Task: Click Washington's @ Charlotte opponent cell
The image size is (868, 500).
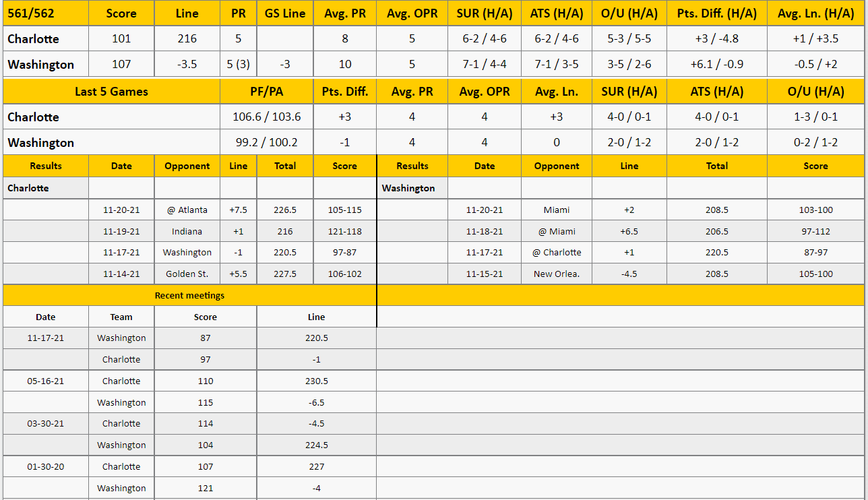Action: 557,252
